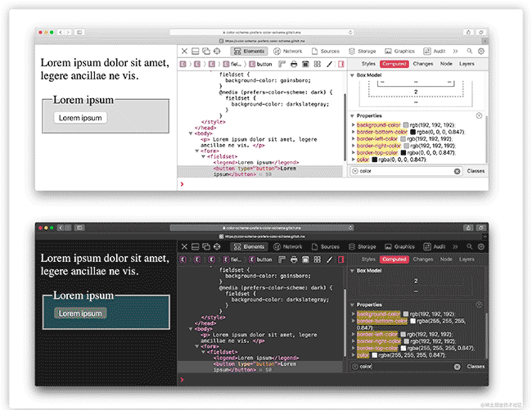This screenshot has height=410, width=532.
Task: Expand background-color property in light inspector
Action: click(x=354, y=124)
